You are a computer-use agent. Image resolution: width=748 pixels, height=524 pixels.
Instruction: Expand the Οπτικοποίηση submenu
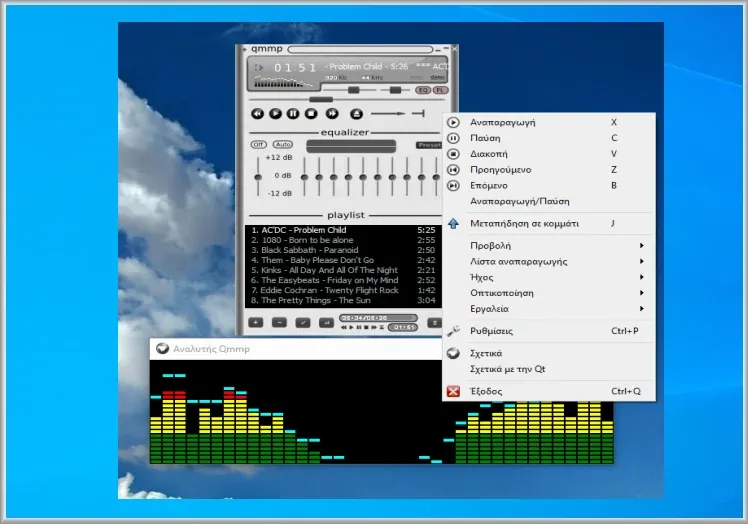click(549, 293)
